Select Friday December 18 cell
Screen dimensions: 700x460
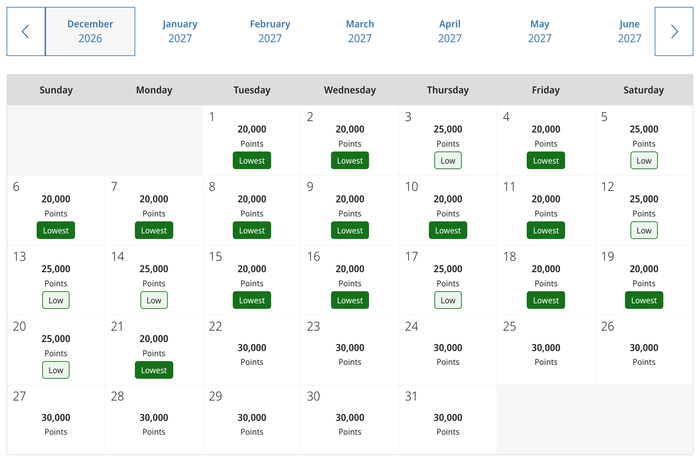pyautogui.click(x=546, y=280)
